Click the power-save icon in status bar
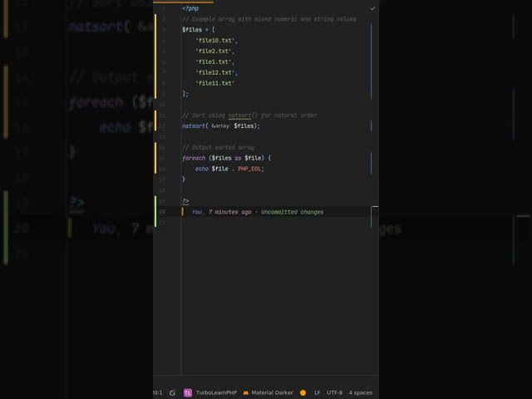This screenshot has width=532, height=399. [172, 392]
